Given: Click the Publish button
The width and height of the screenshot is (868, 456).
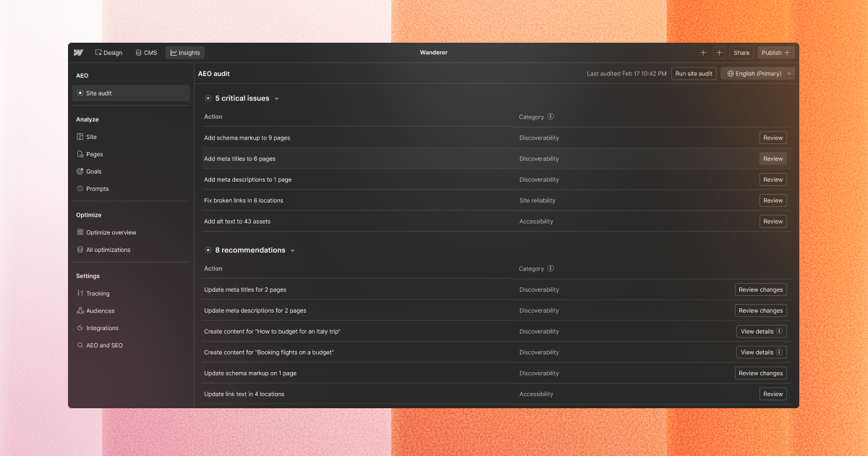Looking at the screenshot, I should tap(776, 53).
